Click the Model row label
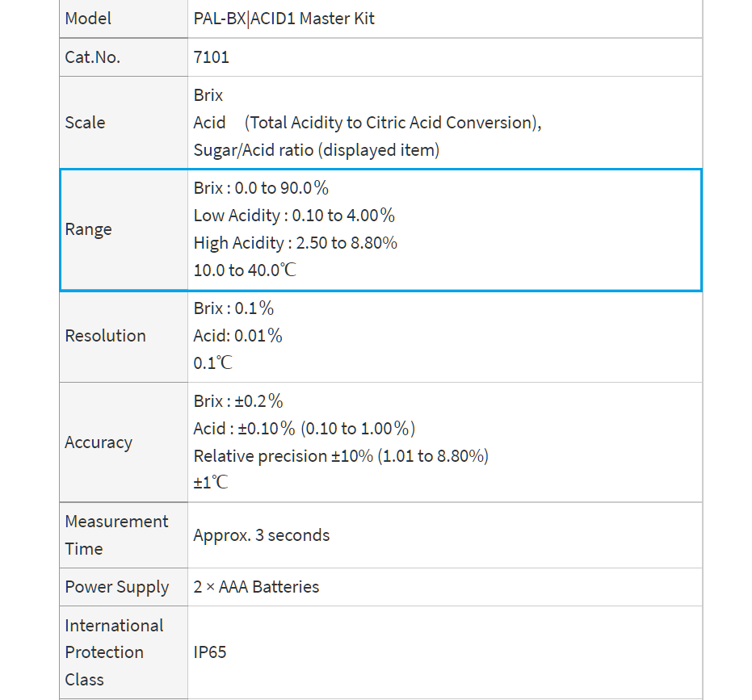The image size is (752, 700). (x=88, y=19)
